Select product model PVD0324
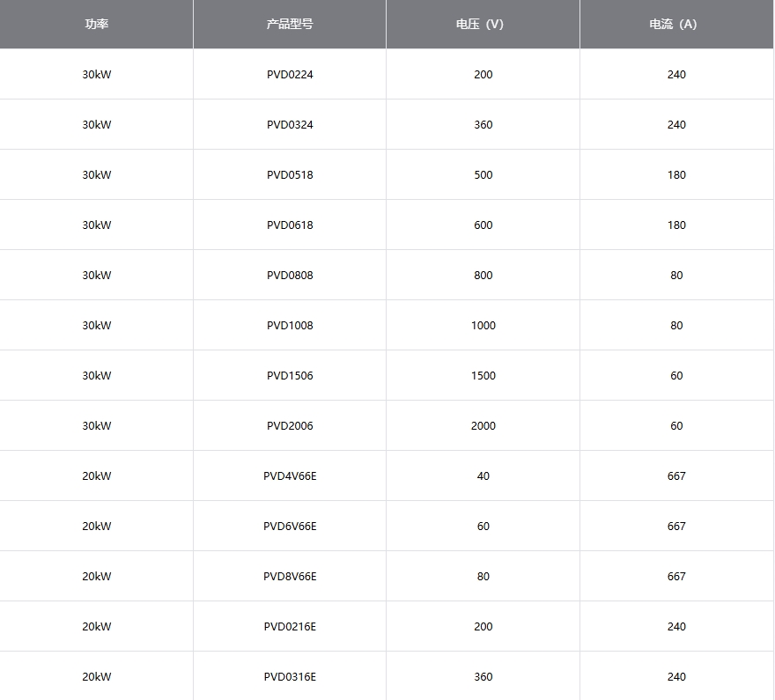Viewport: 775px width, 700px height. [290, 125]
